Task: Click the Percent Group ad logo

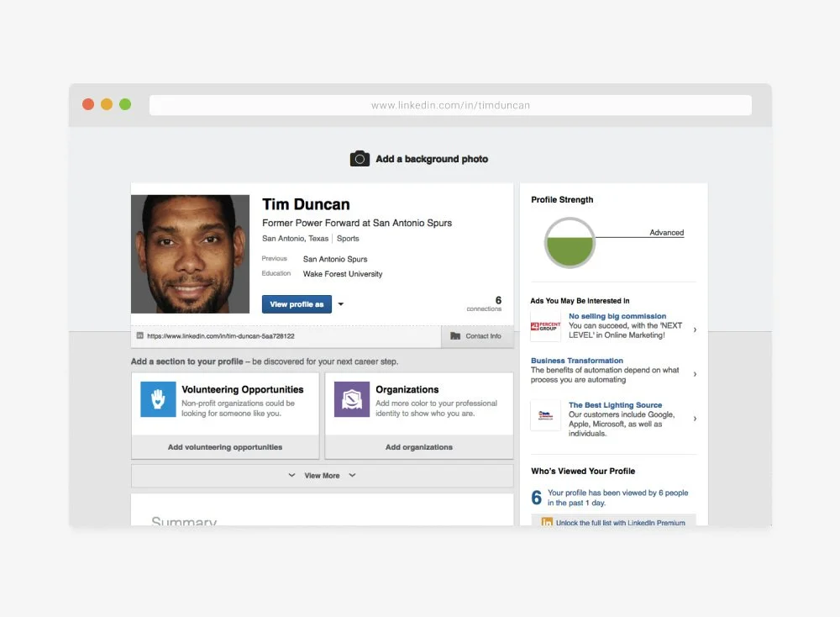Action: pos(545,326)
